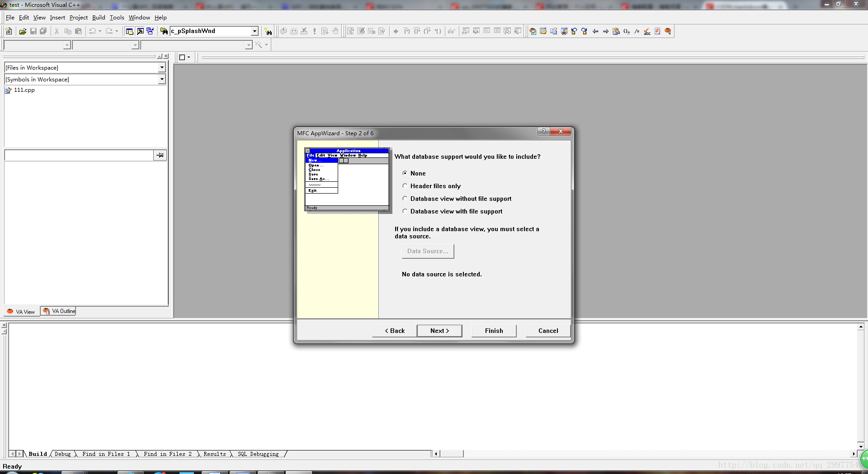Click the Search help binoculars question icon
Screen dimensions: 868x474
click(x=269, y=31)
